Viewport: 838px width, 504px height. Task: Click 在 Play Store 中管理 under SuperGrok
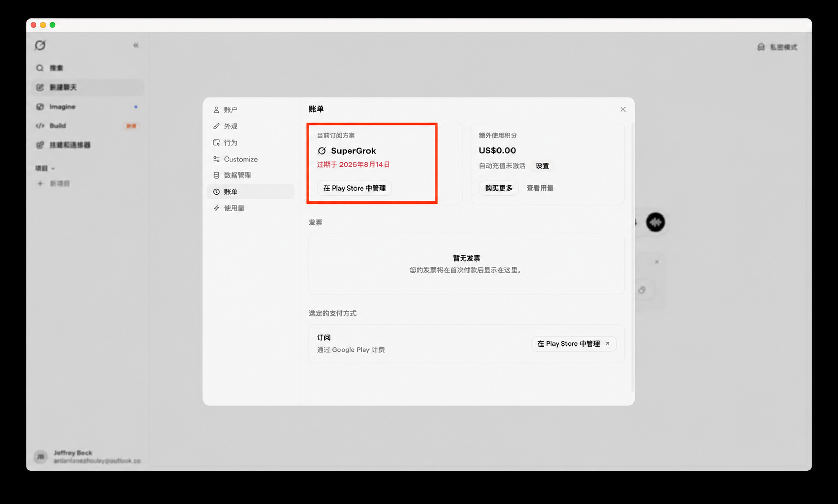(x=354, y=188)
